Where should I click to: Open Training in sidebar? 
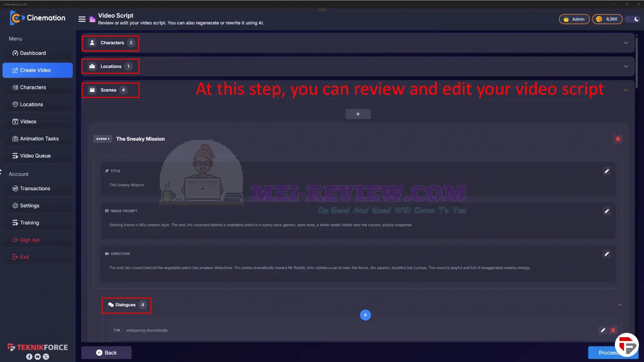coord(38,223)
